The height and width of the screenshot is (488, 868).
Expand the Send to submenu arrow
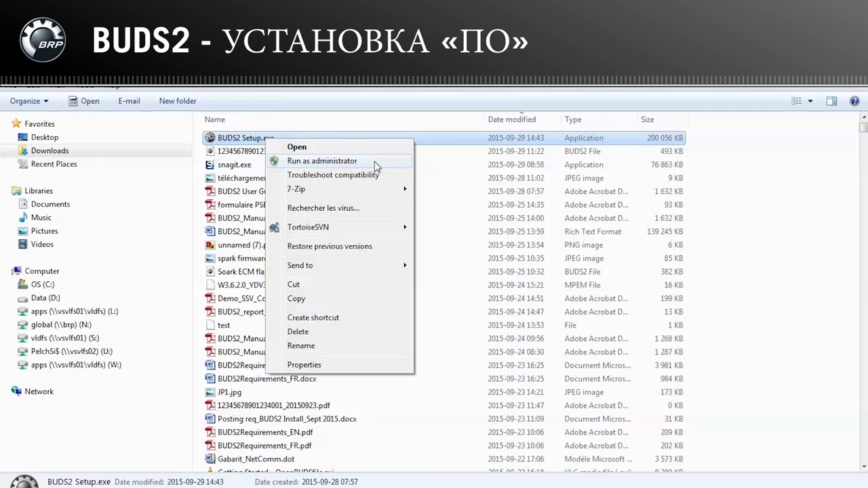[405, 266]
